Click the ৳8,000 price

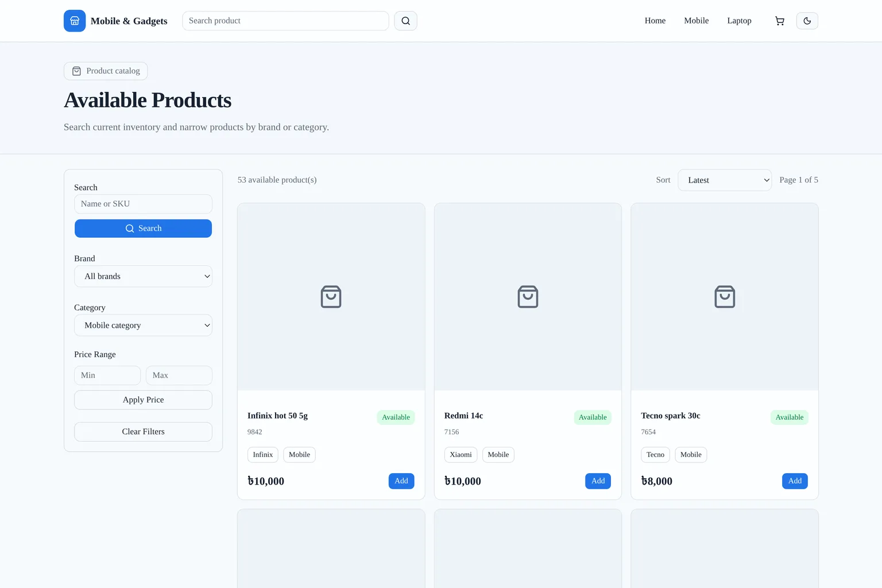tap(656, 481)
